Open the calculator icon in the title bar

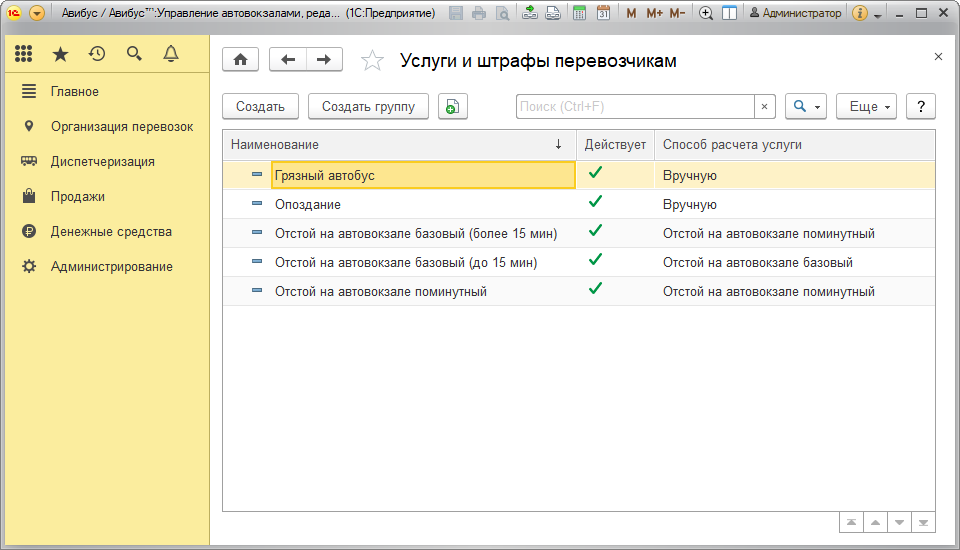pyautogui.click(x=579, y=13)
